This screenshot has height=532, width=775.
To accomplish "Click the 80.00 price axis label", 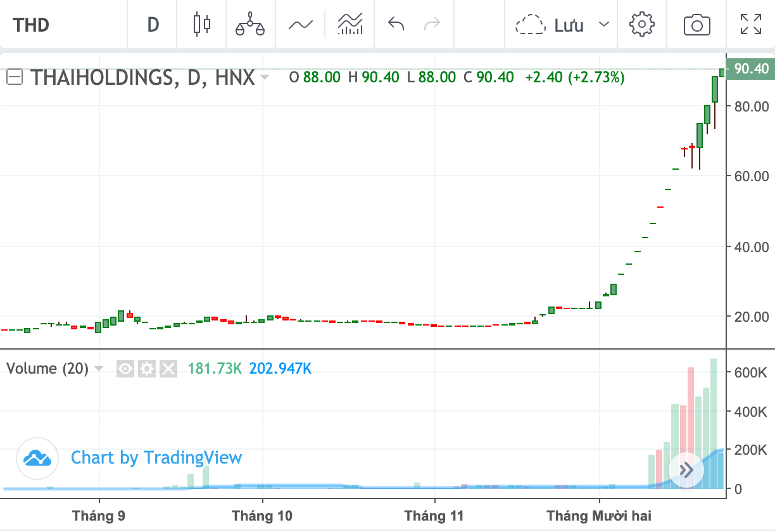I will point(752,106).
